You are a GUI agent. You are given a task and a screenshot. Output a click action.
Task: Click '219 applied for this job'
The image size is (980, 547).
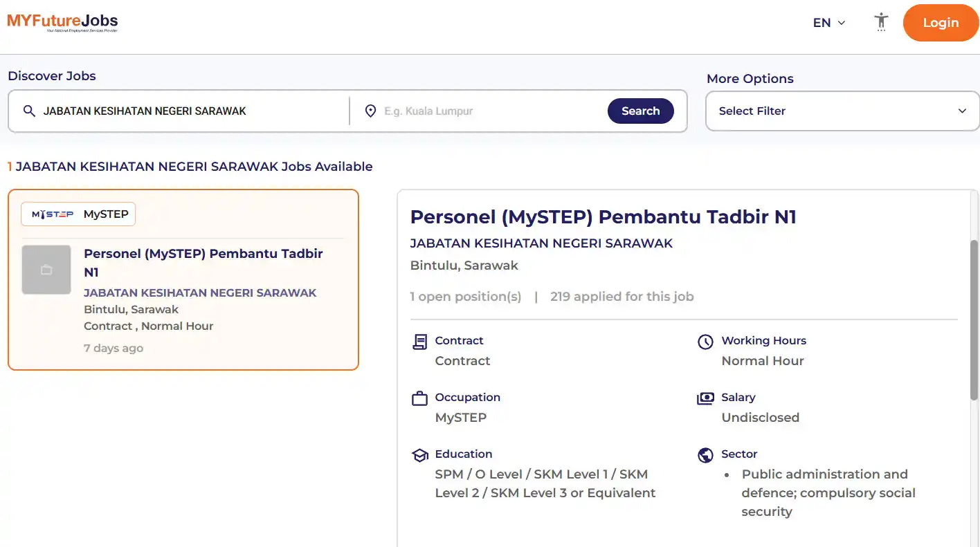point(621,297)
